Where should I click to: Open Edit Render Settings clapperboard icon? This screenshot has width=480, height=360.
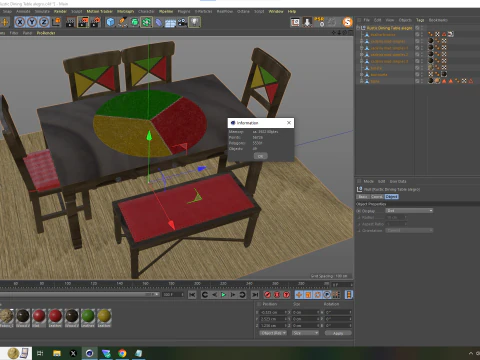pos(95,22)
